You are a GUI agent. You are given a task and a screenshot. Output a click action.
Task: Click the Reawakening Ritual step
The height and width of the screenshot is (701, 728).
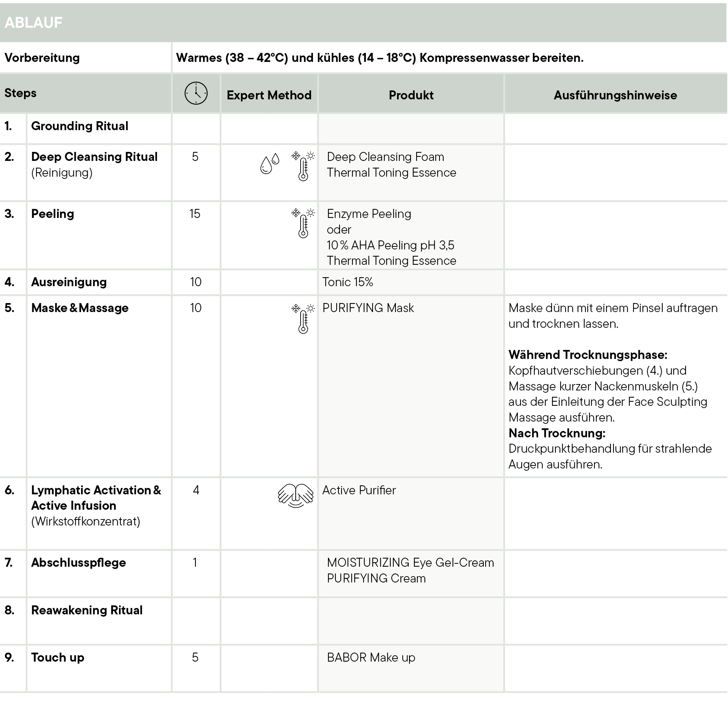pyautogui.click(x=87, y=610)
